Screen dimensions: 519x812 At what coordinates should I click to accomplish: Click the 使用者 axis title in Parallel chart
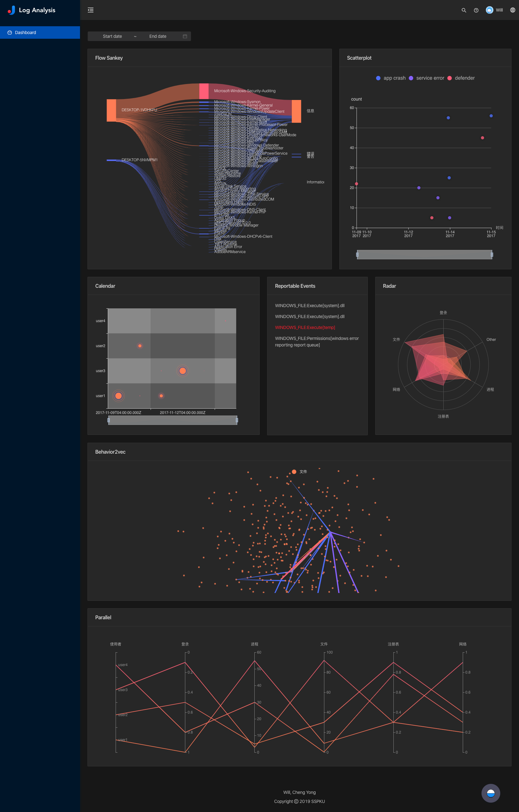116,644
